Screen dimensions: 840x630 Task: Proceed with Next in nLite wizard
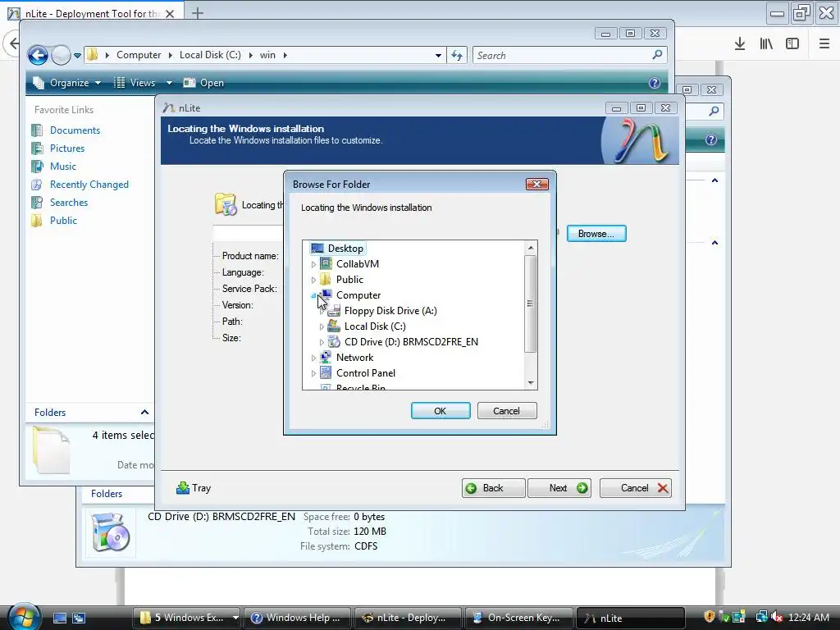tap(559, 488)
